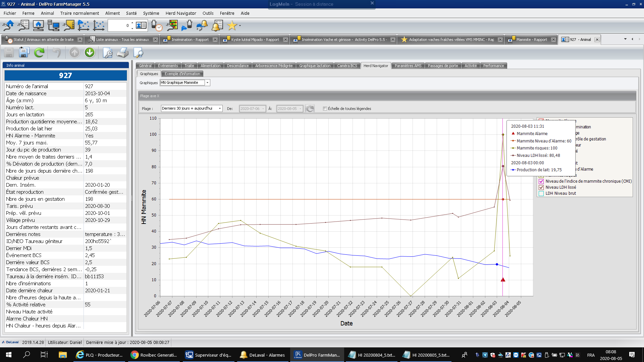Open the cow with bell alarm icon
This screenshot has width=644, height=362.
click(202, 25)
